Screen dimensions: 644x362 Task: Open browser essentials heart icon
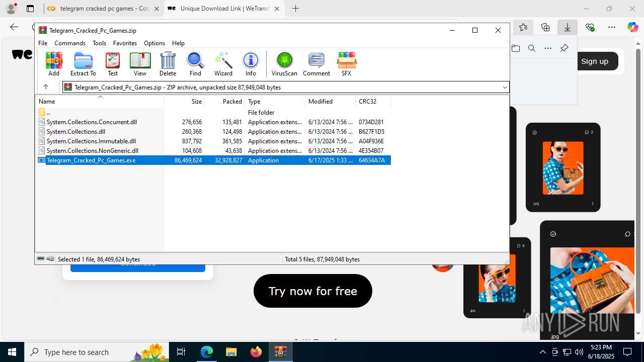590,27
